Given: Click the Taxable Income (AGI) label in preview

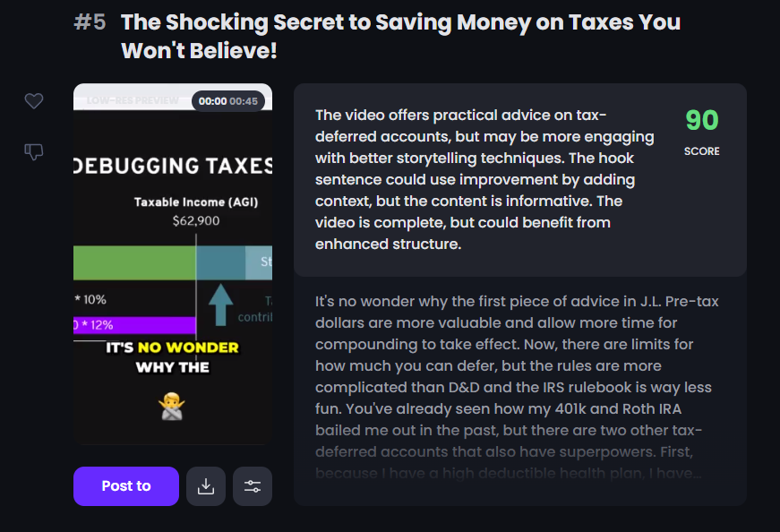Looking at the screenshot, I should click(196, 202).
